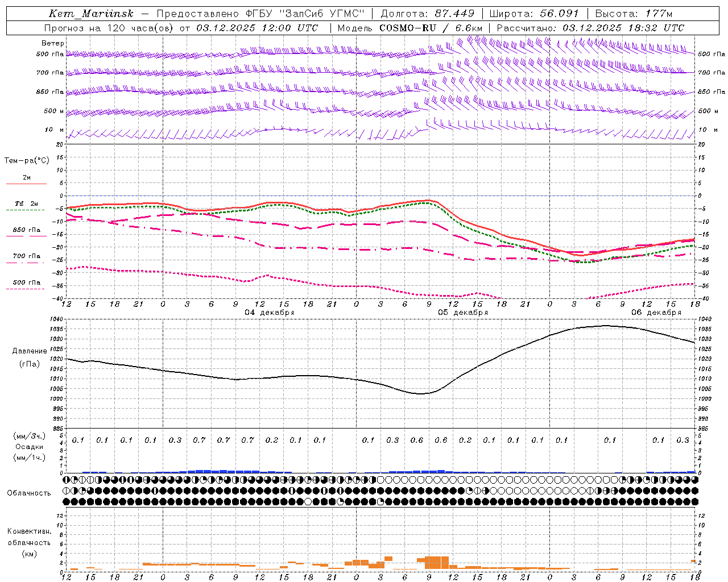Image resolution: width=728 pixels, height=582 pixels.
Task: Select the "06 декабря" date label
Action: click(656, 313)
